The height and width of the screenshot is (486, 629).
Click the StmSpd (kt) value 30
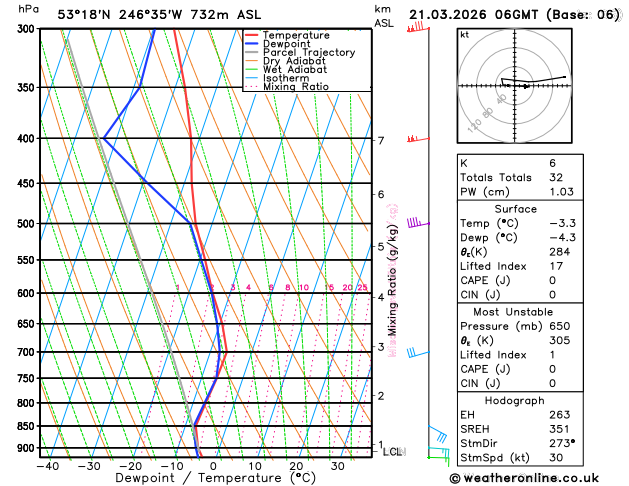[x=556, y=458]
